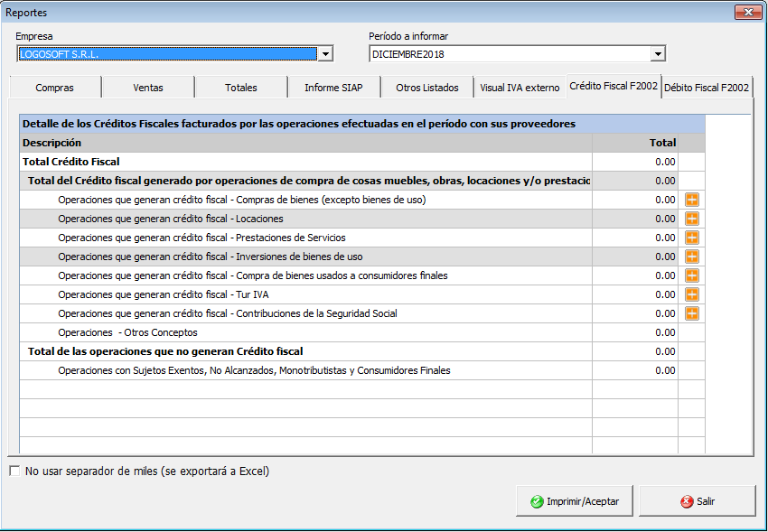Click orange icon for bienes usados a consumidores finales
The width and height of the screenshot is (768, 532).
coord(692,275)
